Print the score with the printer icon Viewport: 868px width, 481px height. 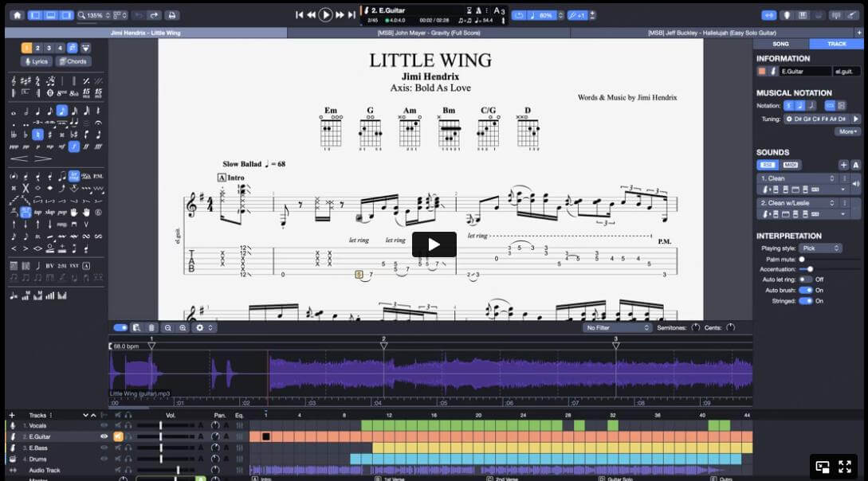172,15
